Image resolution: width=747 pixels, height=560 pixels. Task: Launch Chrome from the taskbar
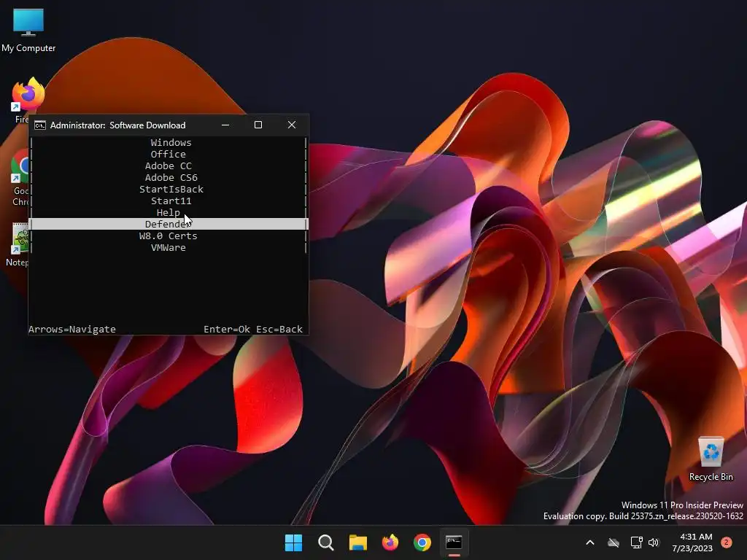(422, 542)
